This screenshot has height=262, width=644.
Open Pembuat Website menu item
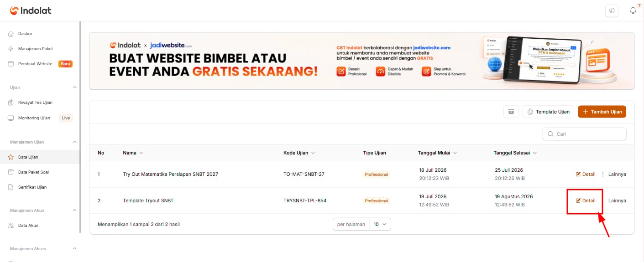[x=40, y=64]
